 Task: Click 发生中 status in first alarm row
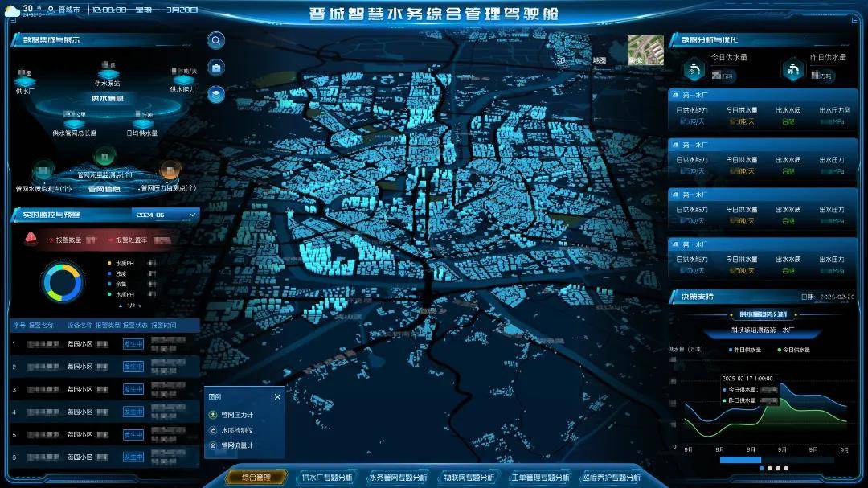click(x=133, y=343)
